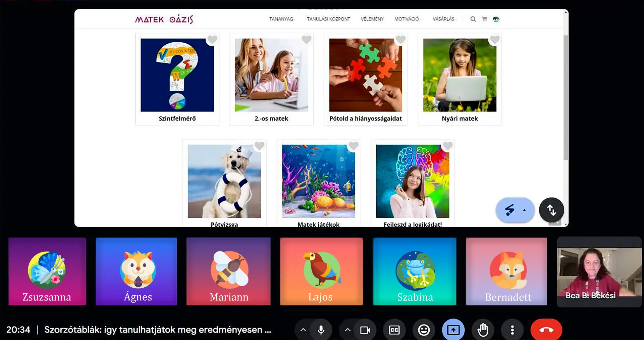Expand video settings arrow beside camera
Viewport: 644px width, 340px height.
pyautogui.click(x=348, y=330)
